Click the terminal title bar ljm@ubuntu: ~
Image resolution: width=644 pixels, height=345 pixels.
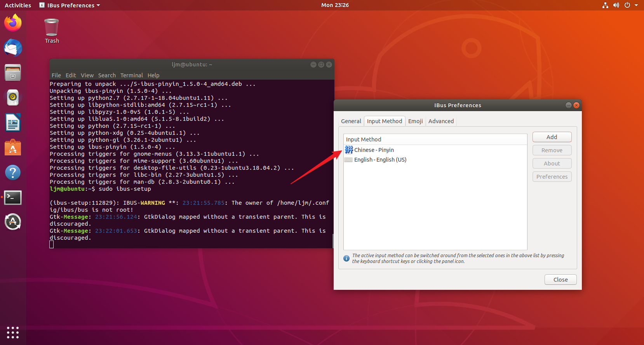pos(192,64)
